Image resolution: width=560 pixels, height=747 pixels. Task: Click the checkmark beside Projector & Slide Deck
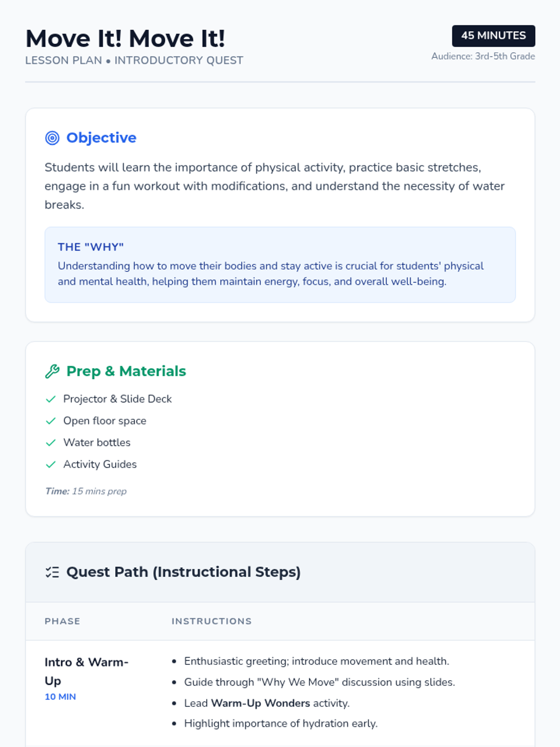pos(51,399)
